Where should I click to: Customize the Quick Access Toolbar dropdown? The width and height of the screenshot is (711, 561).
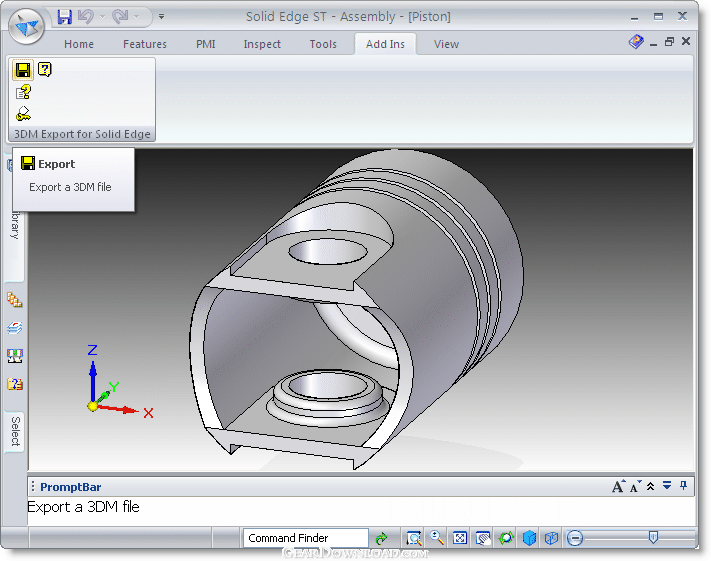[x=161, y=17]
